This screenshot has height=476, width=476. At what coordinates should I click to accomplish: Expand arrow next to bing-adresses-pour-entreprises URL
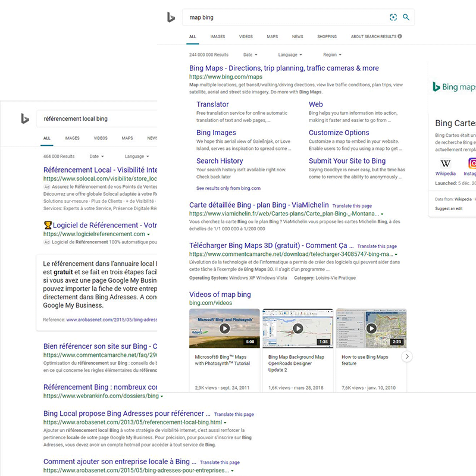point(232,471)
